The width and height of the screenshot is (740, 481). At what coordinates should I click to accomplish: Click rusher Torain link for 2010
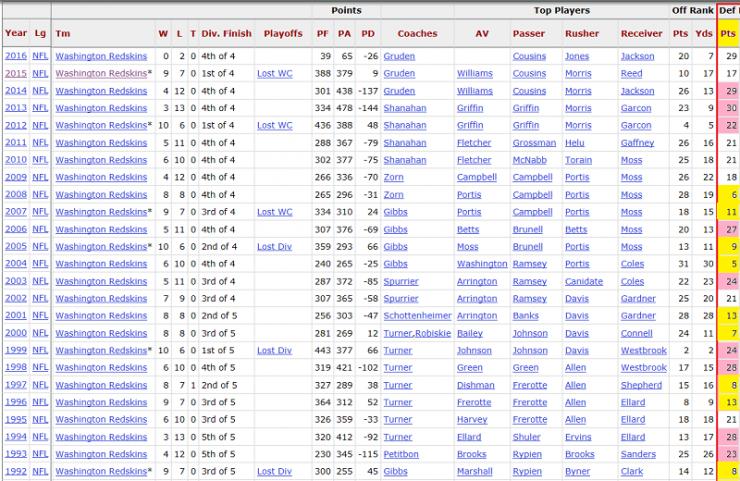coord(579,160)
